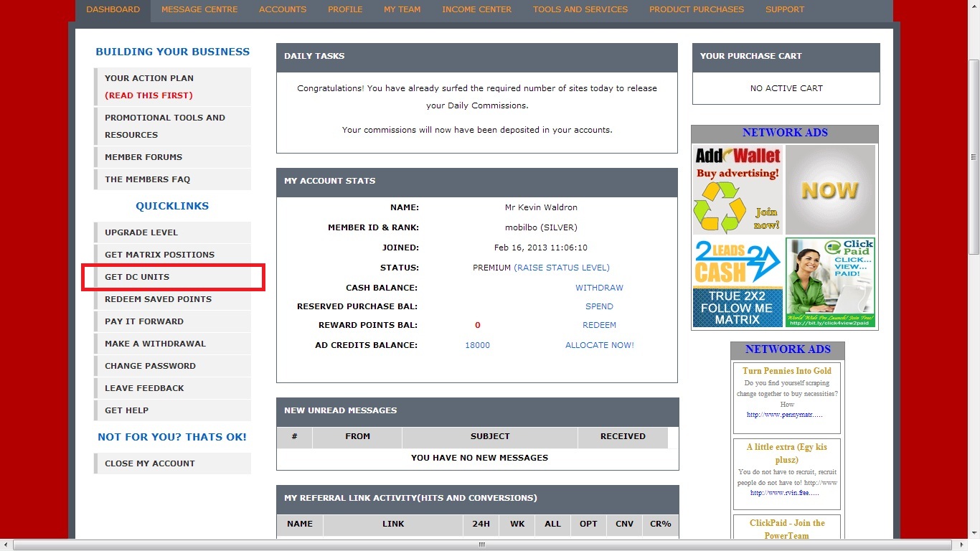Click the CNV column header
This screenshot has width=980, height=551.
pyautogui.click(x=624, y=524)
